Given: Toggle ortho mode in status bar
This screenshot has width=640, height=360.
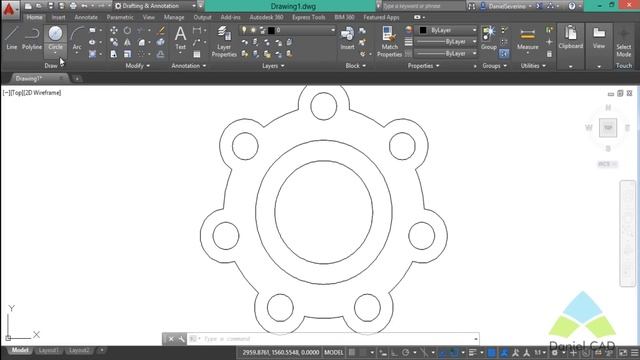Looking at the screenshot, I should tap(394, 352).
